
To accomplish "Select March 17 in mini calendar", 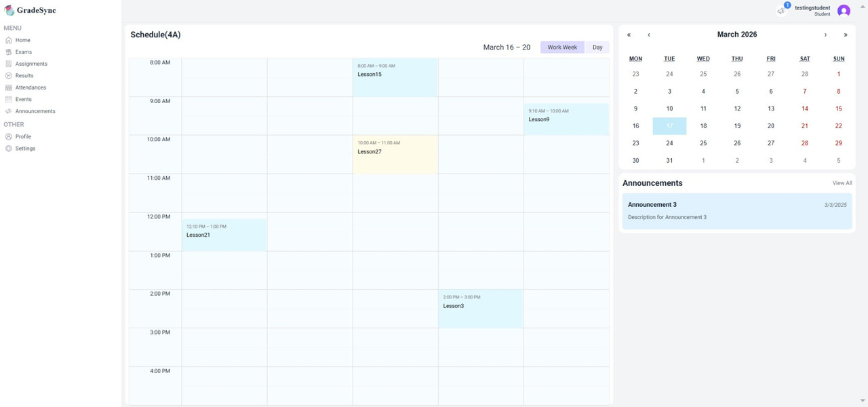I will point(669,126).
